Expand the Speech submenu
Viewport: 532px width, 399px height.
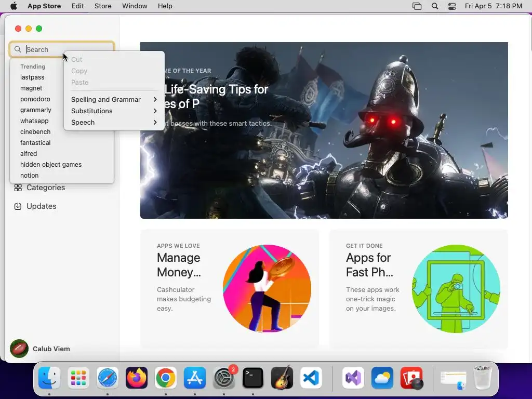[114, 123]
